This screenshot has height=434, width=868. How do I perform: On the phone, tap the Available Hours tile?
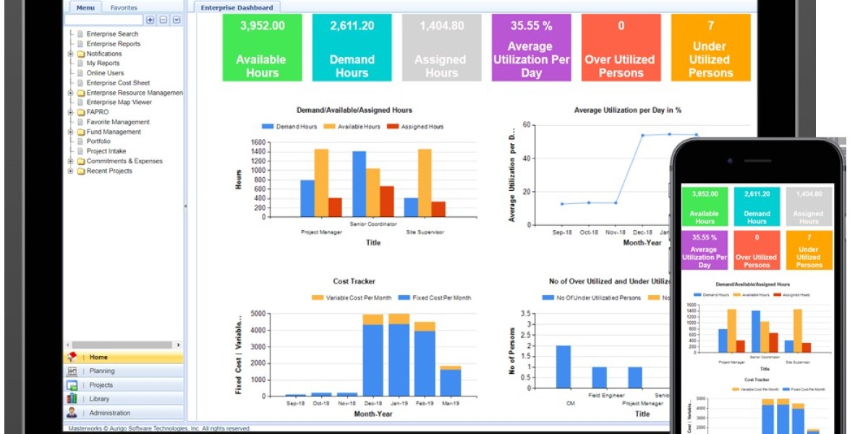coord(705,206)
